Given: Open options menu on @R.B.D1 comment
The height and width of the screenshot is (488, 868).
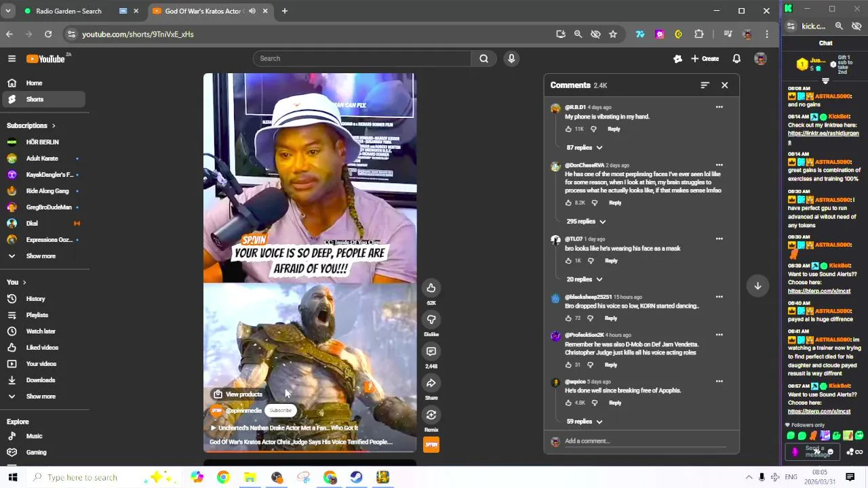Looking at the screenshot, I should [719, 107].
